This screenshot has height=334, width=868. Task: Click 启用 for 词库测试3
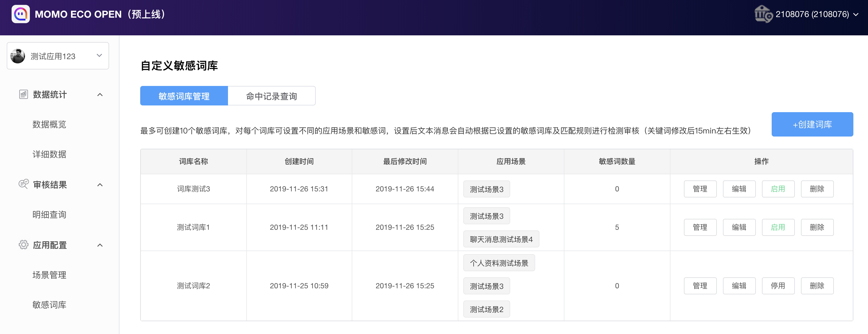[778, 189]
